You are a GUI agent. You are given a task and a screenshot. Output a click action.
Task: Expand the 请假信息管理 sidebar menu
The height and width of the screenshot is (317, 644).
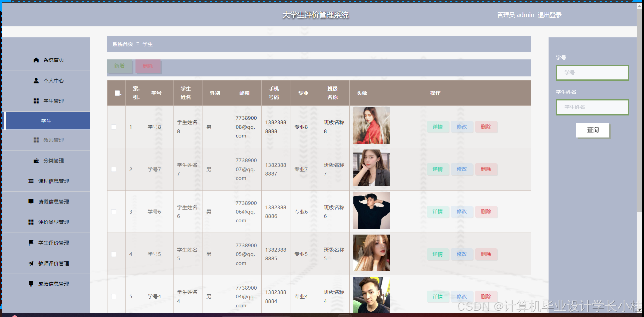46,202
